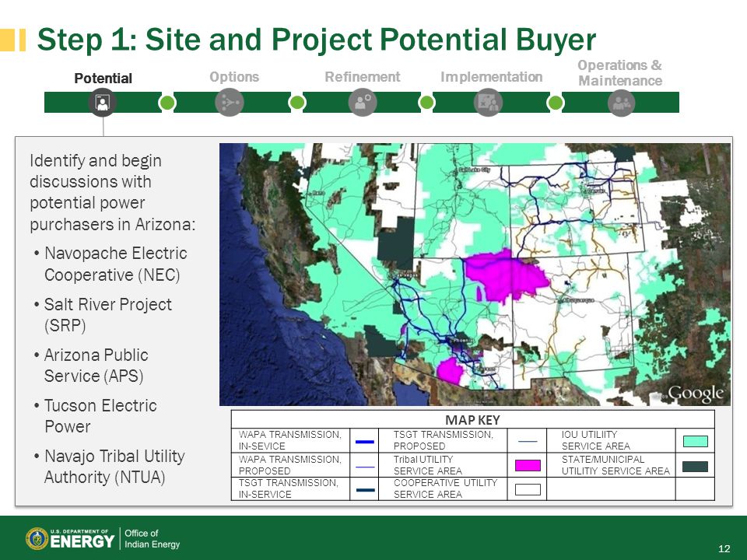
Task: Click the WAPA in-service blue line swatch
Action: coord(364,442)
